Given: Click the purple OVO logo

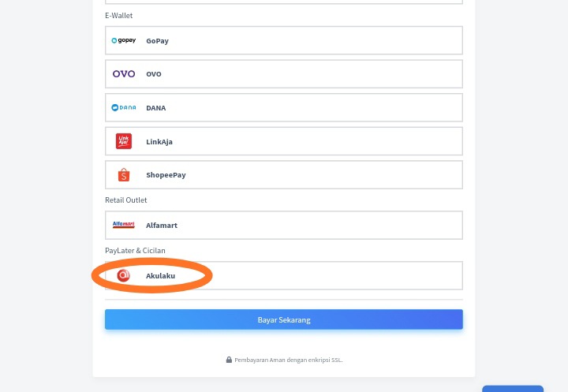Looking at the screenshot, I should (x=124, y=74).
